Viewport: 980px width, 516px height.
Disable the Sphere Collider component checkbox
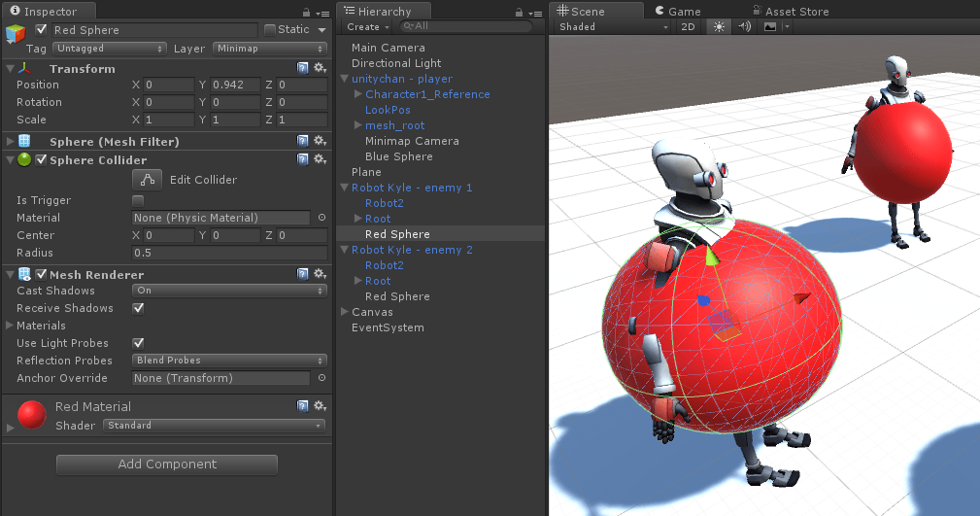coord(41,159)
